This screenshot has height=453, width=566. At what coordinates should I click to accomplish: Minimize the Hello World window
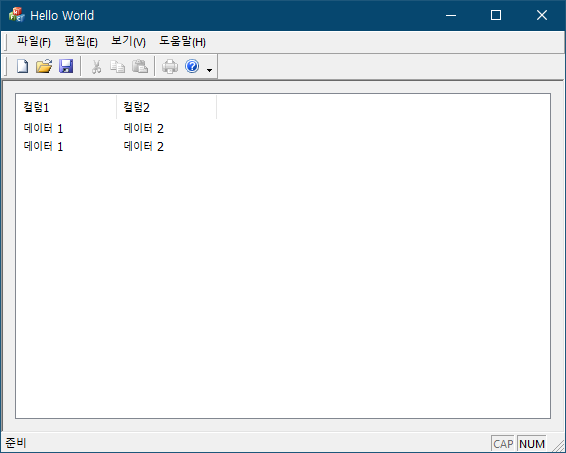point(451,15)
